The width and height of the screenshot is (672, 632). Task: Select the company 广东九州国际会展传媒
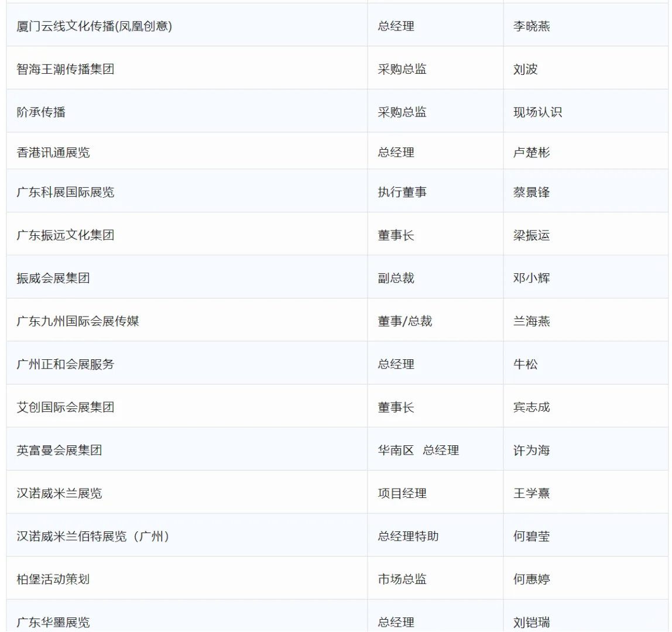tap(78, 321)
